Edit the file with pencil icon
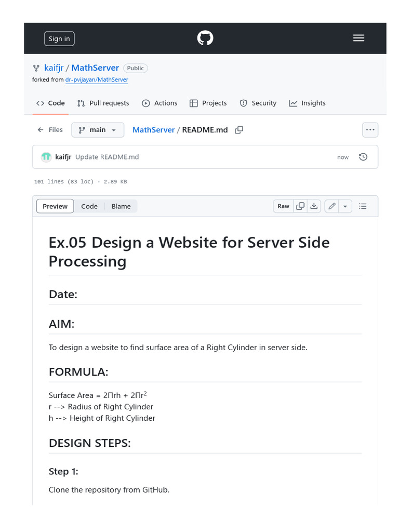Image resolution: width=399 pixels, height=532 pixels. click(x=332, y=206)
